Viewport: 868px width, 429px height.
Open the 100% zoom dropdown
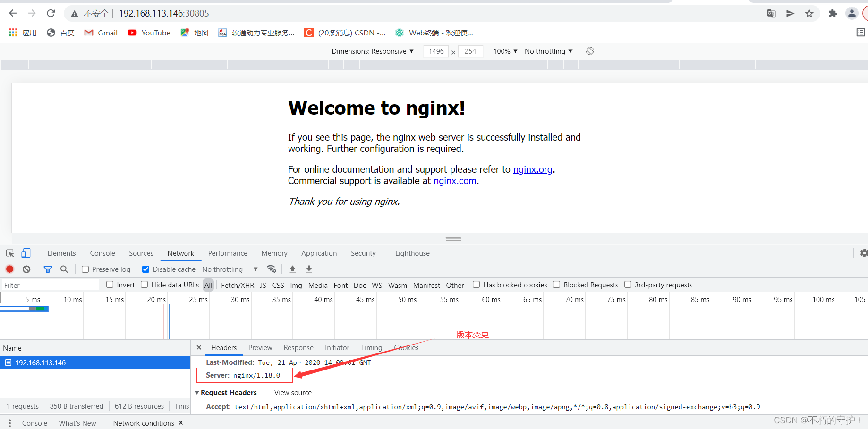click(x=505, y=51)
